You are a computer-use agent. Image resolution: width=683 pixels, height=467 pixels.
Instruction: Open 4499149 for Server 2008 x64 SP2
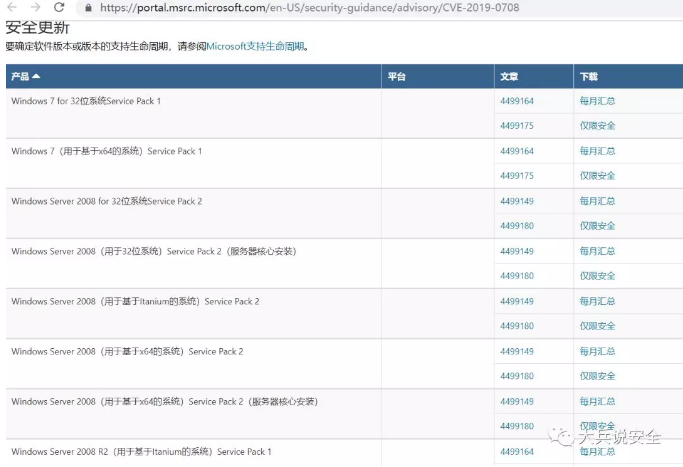(517, 352)
